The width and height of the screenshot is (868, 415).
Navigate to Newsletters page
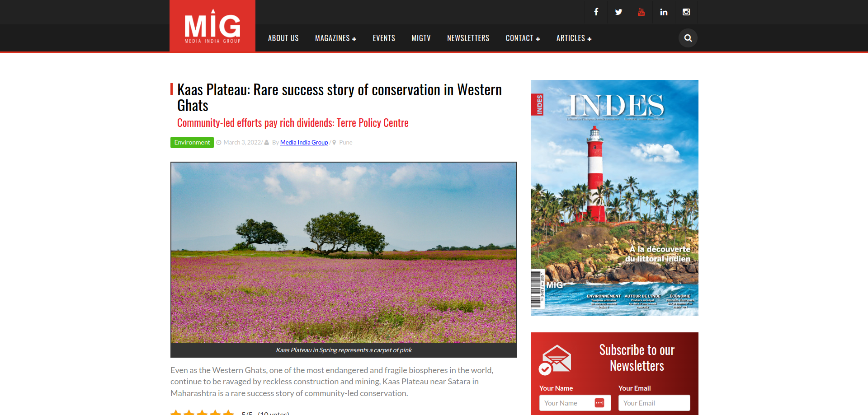tap(468, 38)
